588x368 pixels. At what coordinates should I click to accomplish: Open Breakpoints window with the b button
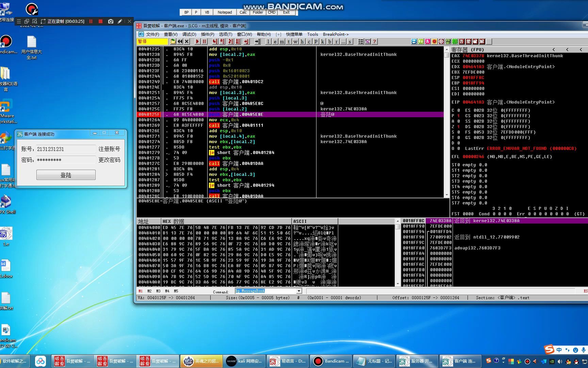pos(330,42)
